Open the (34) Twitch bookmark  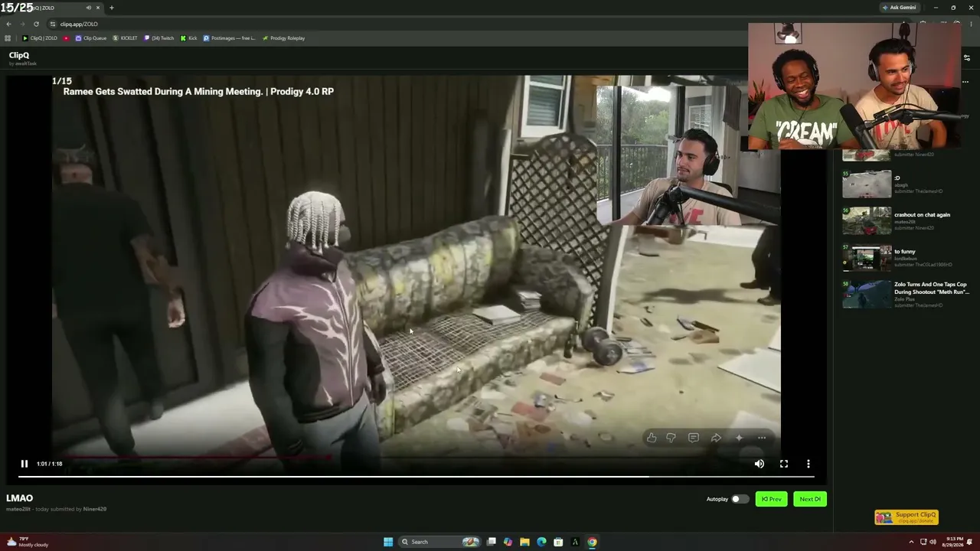pos(159,38)
